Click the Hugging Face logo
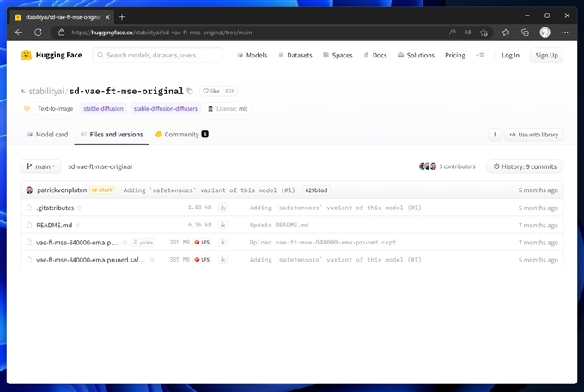Image resolution: width=584 pixels, height=392 pixels. 52,55
